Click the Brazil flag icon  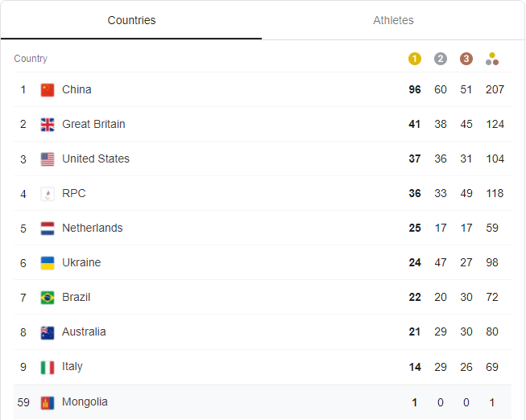(x=48, y=298)
